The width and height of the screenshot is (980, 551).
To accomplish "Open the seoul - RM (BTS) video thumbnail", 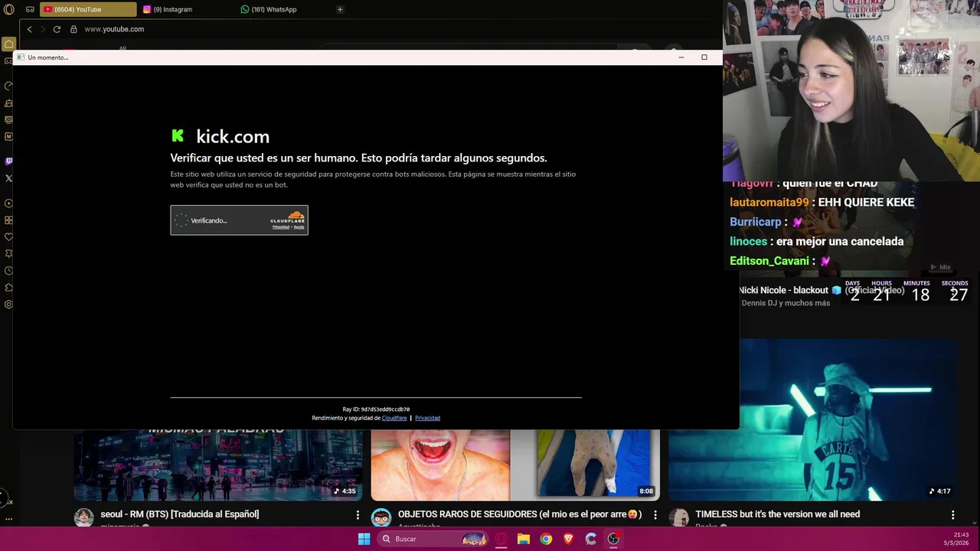I will (218, 465).
